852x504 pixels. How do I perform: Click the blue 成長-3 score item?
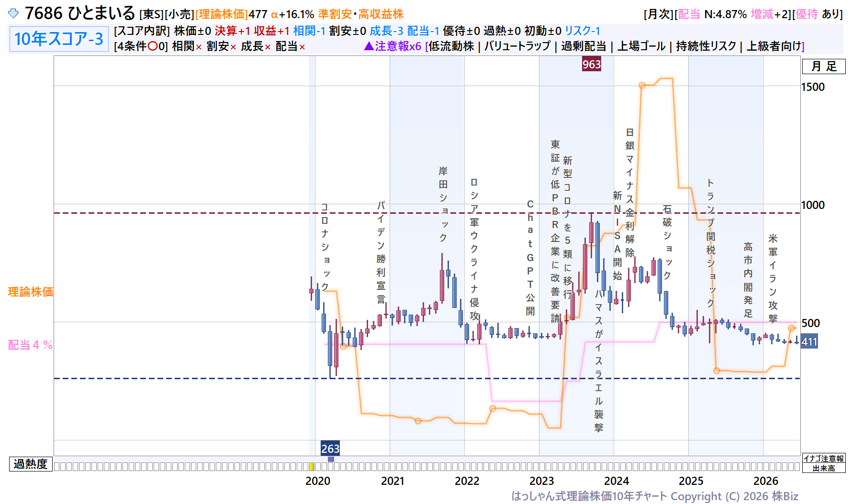(387, 31)
